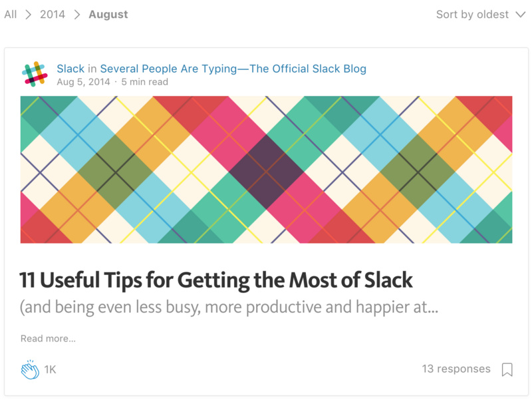Open Several People Are Typing blog link

[x=233, y=69]
